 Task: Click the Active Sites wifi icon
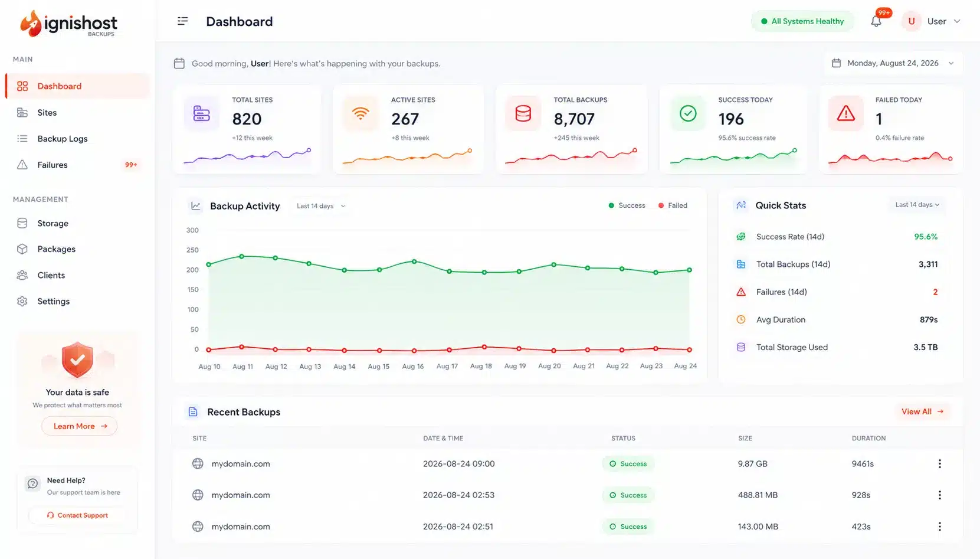360,113
